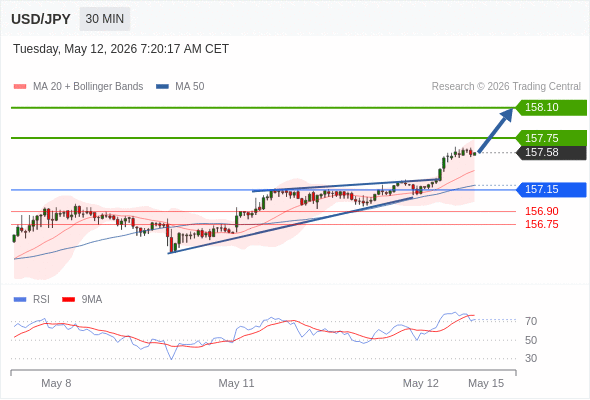Click the 'MA 20 + Bollinger Bands' legend label
590x400 pixels.
(88, 87)
